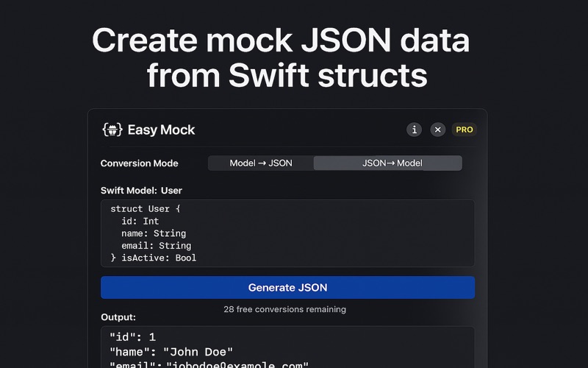Click the "email: String" line

tap(156, 246)
